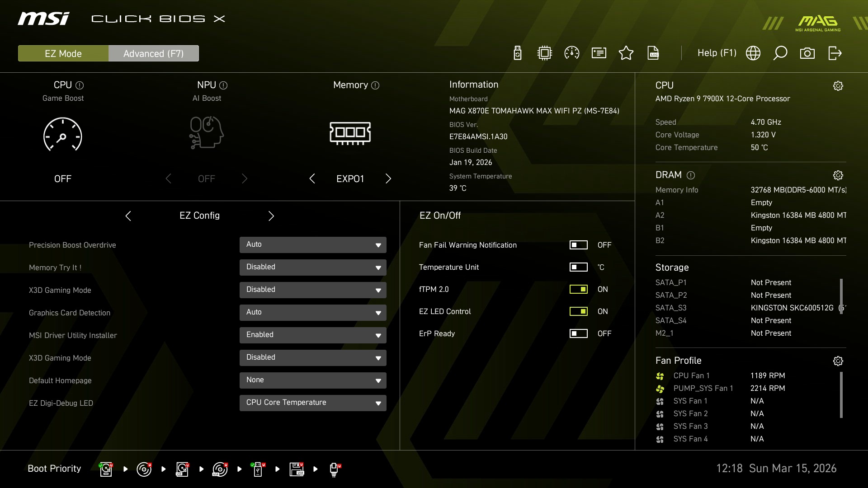Select the EZ Mode tab
Screen dimensions: 868x488
pos(63,53)
